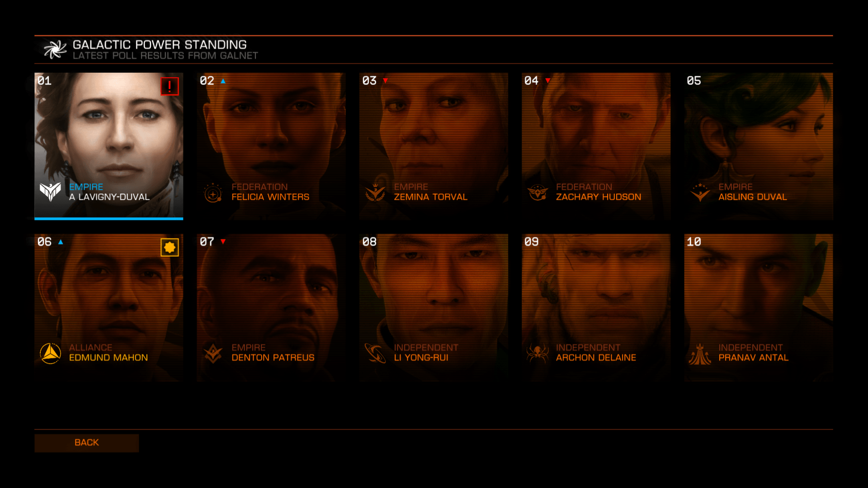Click the Felicia Winters name label
868x488 pixels.
[270, 197]
